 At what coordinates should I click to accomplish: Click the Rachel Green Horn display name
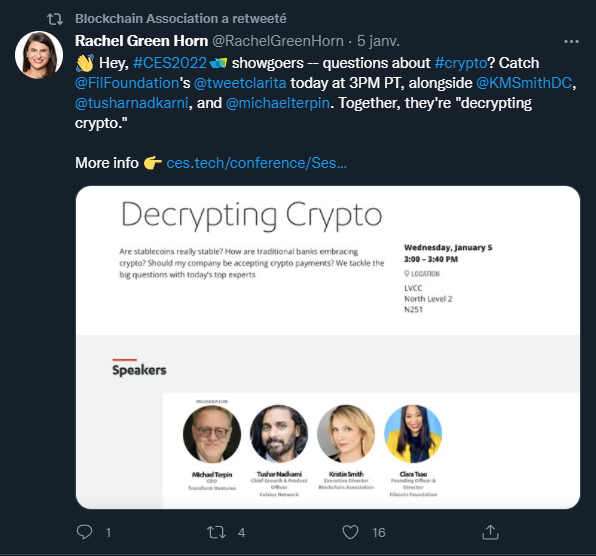tap(141, 41)
